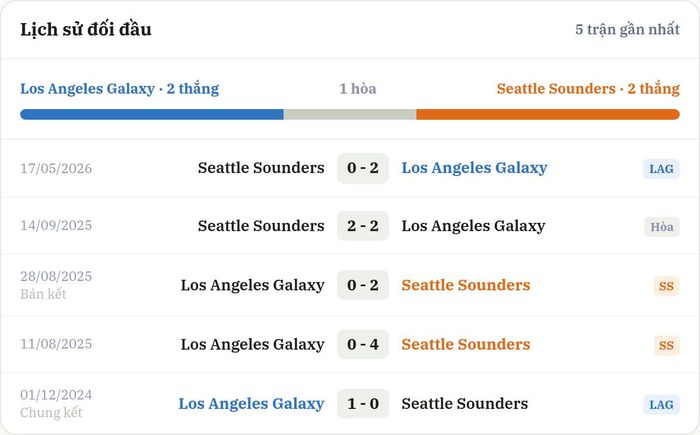Open Seattle Sounders · 2 thắng summary
This screenshot has height=435, width=700.
(x=588, y=88)
